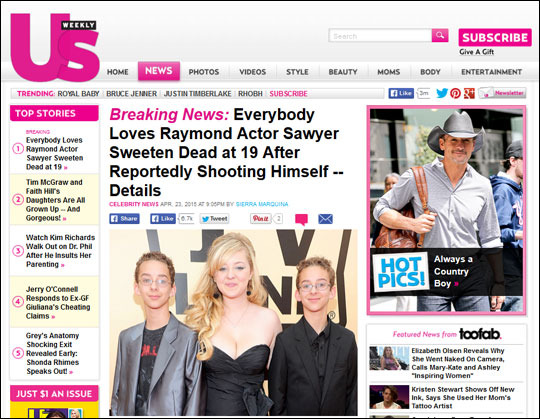
Task: Click the Google Plus icon in trending bar
Action: [469, 93]
